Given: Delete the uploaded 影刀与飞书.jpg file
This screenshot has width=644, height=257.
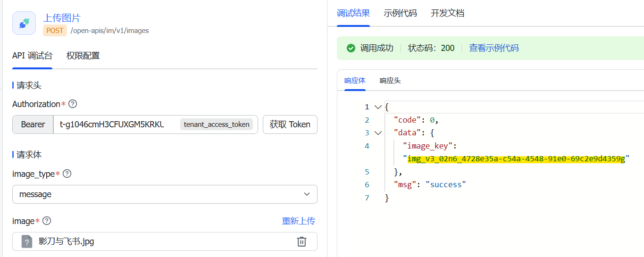Looking at the screenshot, I should 301,241.
